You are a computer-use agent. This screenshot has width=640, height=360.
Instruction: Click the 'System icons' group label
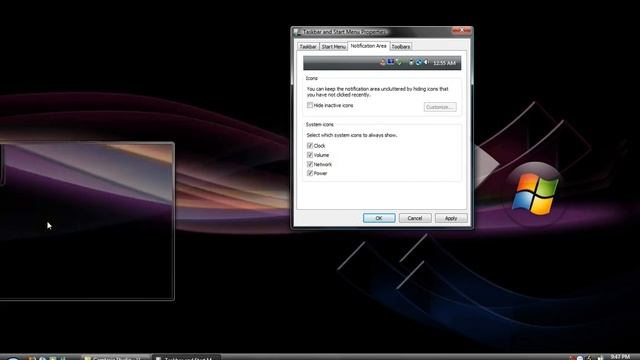click(x=320, y=124)
